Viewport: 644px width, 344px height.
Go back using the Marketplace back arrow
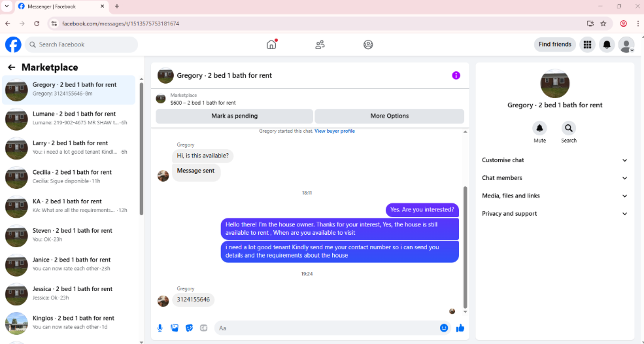coord(12,67)
